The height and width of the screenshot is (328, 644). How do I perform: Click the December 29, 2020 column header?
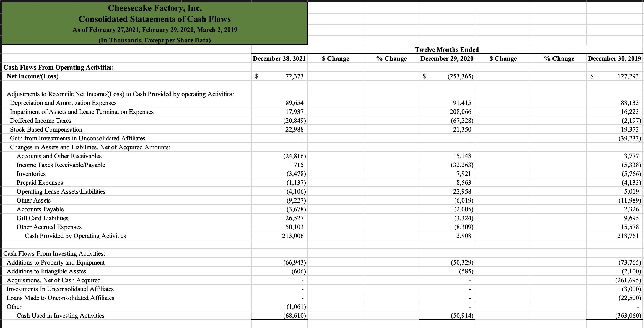coord(447,58)
